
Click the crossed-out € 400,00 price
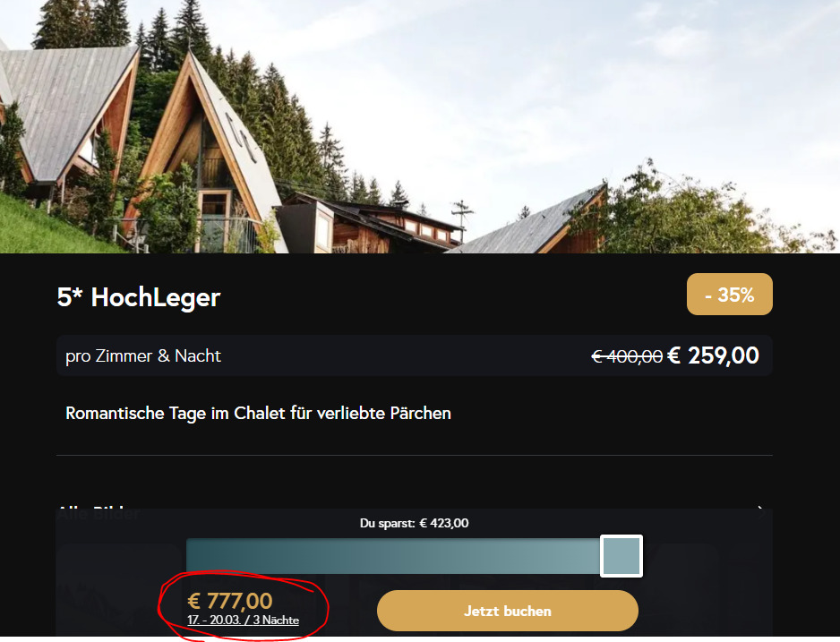click(x=627, y=356)
